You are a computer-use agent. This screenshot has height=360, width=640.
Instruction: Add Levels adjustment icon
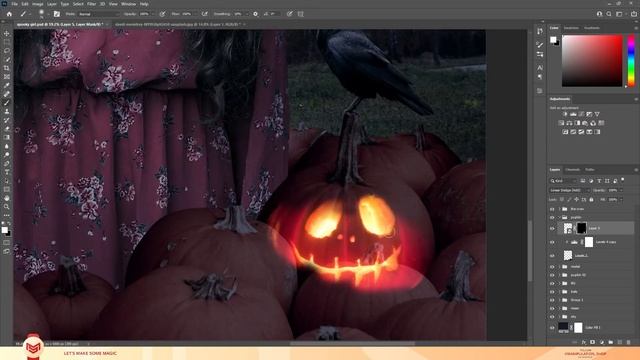573,114
